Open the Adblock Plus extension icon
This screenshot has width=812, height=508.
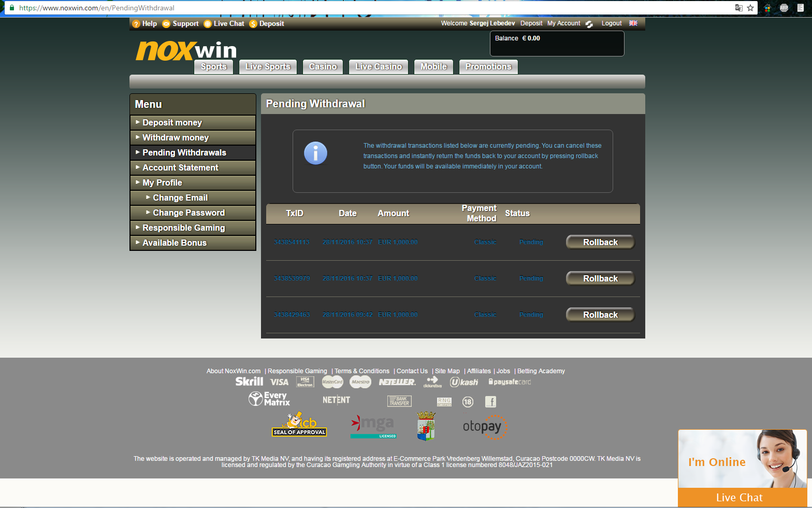coord(784,8)
